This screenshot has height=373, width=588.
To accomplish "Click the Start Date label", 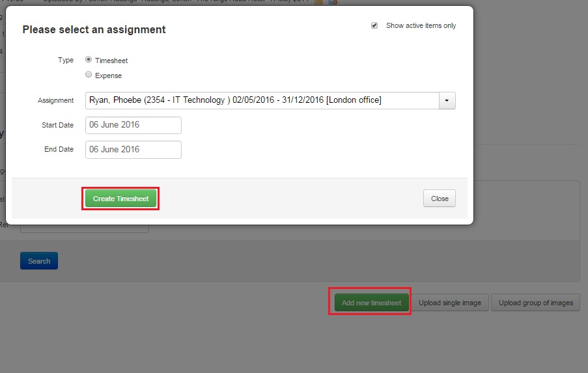I will (x=57, y=125).
